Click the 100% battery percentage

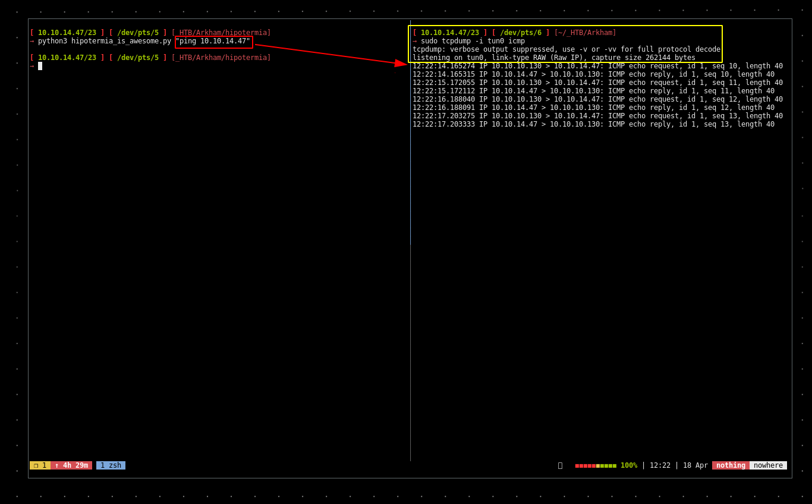(x=628, y=465)
